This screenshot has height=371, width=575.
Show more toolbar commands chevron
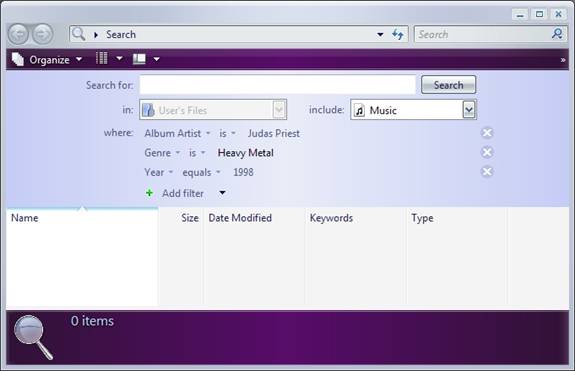click(563, 60)
